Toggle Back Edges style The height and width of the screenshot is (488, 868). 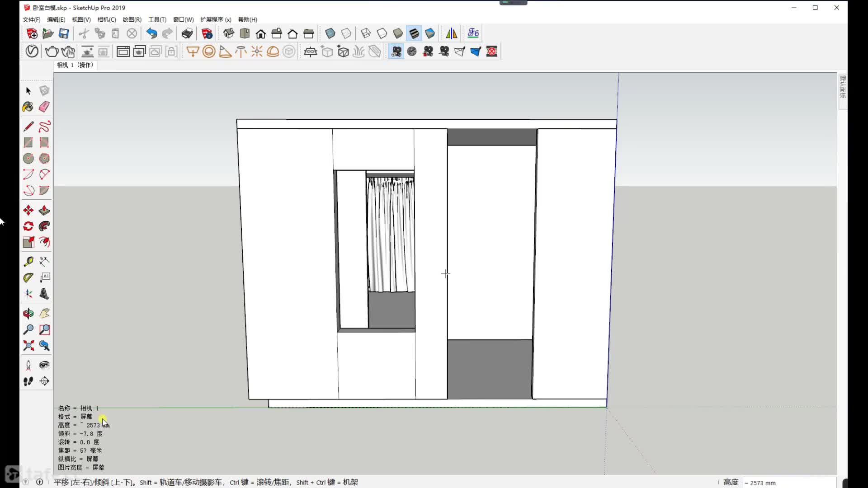[x=346, y=33]
